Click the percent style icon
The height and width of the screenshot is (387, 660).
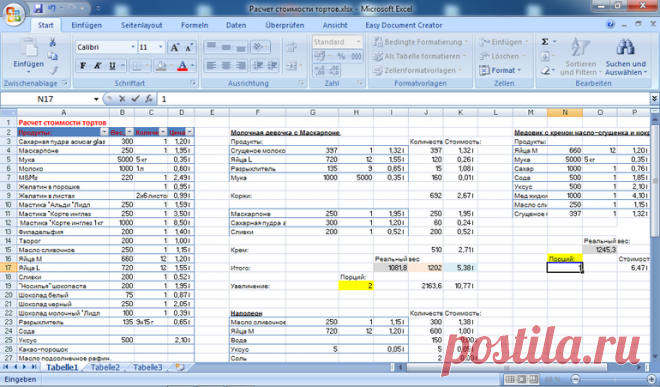tap(341, 56)
